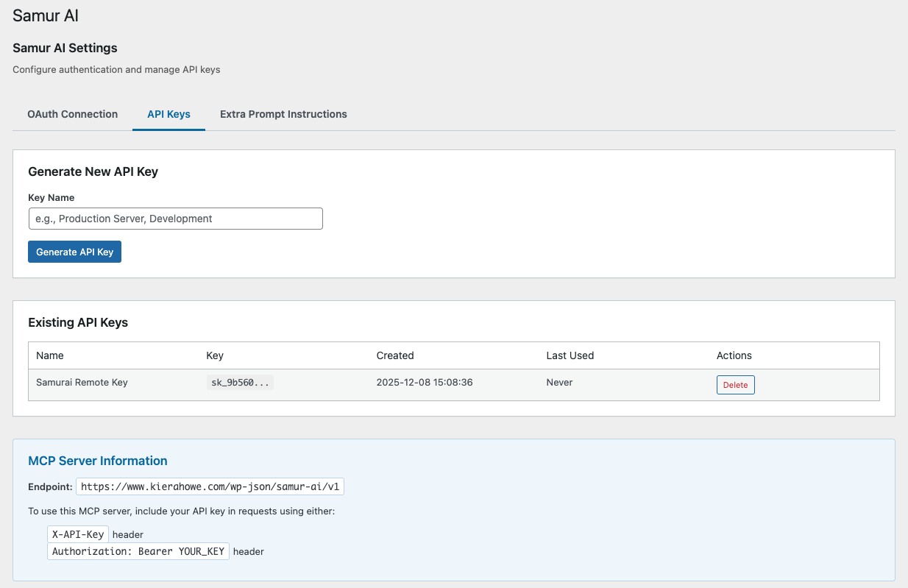This screenshot has width=908, height=588.
Task: Click the MCP Server Information heading
Action: tap(97, 461)
